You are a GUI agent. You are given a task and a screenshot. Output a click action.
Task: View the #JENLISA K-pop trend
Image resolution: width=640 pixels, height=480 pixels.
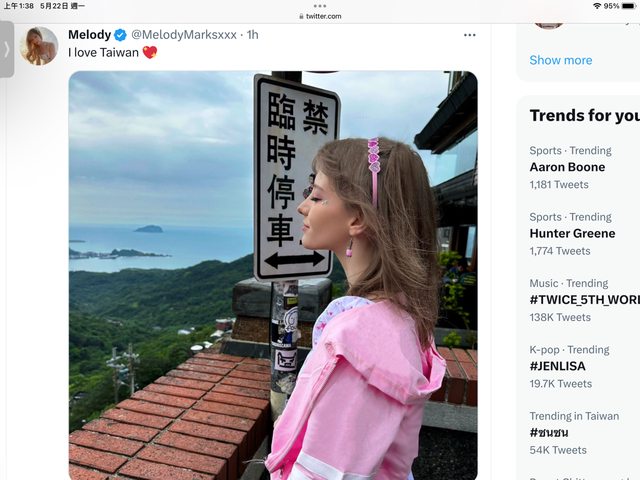(x=557, y=366)
